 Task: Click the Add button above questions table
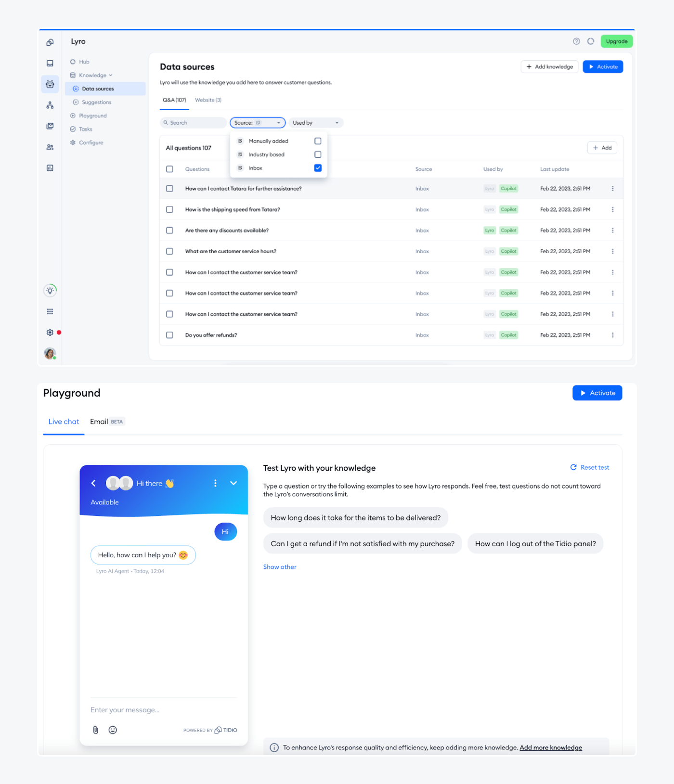point(602,148)
